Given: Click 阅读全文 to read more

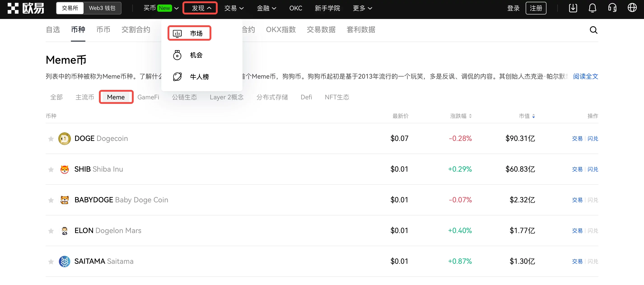Looking at the screenshot, I should click(x=586, y=77).
